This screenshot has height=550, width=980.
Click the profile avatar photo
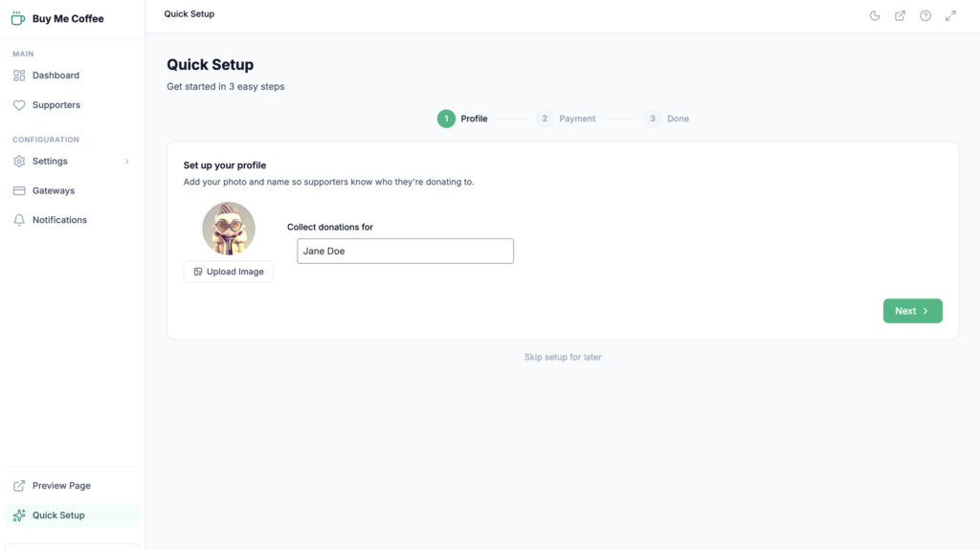click(229, 229)
